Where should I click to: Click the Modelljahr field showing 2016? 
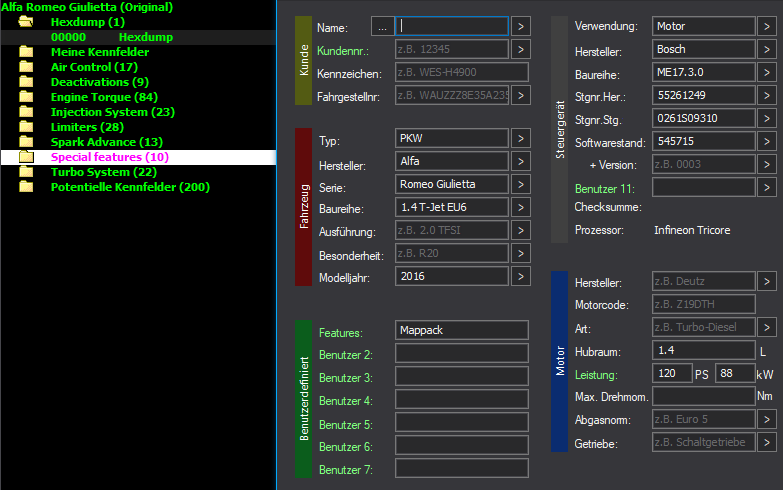(x=452, y=276)
